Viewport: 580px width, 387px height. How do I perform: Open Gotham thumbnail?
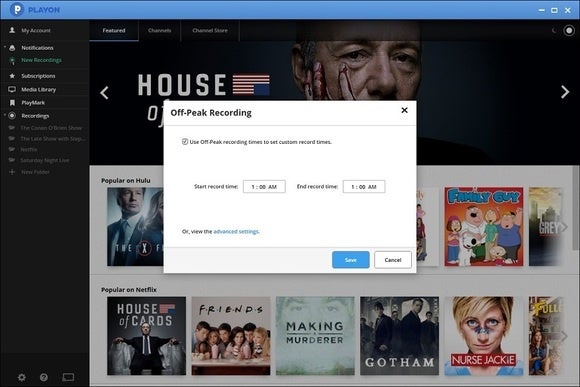[x=399, y=336]
